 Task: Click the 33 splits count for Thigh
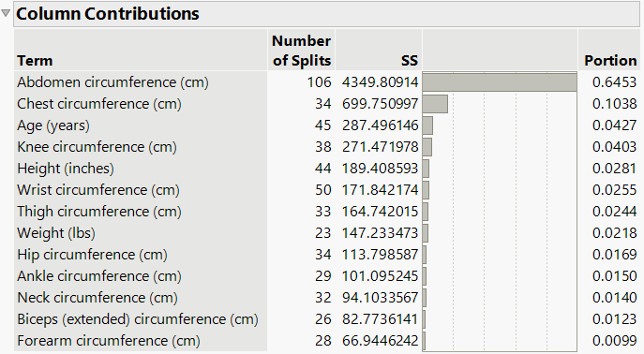323,212
